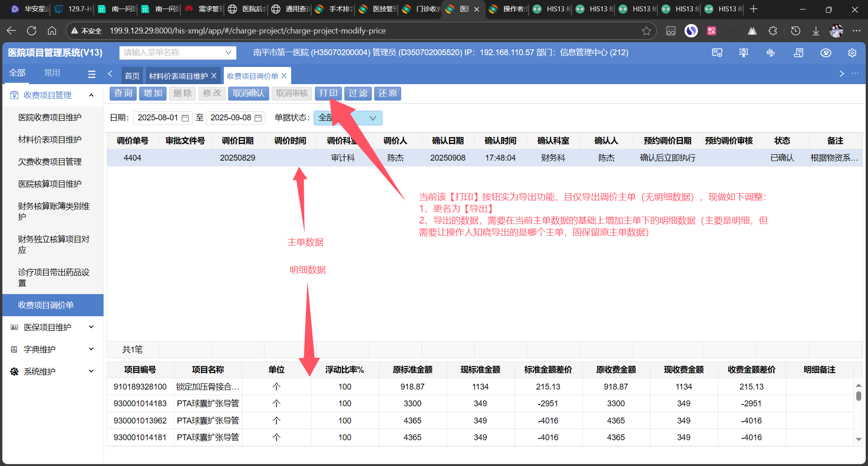The width and height of the screenshot is (868, 466).
Task: Open the 单据状态 status dropdown
Action: click(348, 118)
